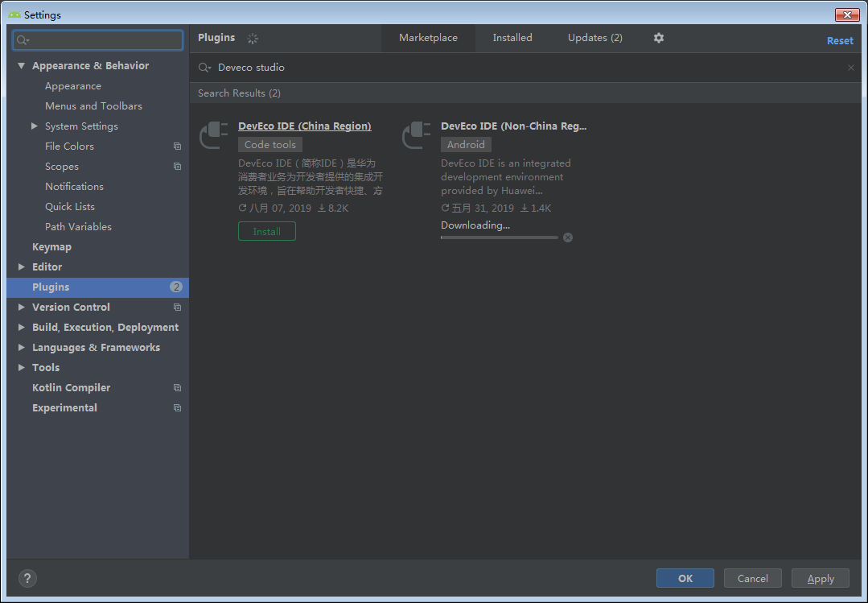Switch to the Installed tab
Viewport: 868px width, 603px height.
pos(512,37)
